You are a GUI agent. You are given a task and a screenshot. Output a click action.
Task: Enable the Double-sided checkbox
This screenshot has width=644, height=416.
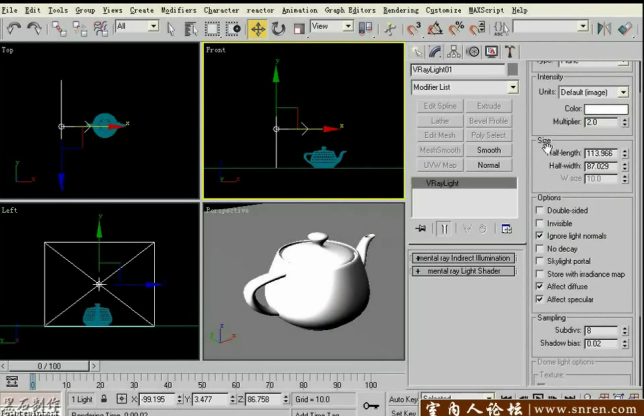tap(540, 210)
